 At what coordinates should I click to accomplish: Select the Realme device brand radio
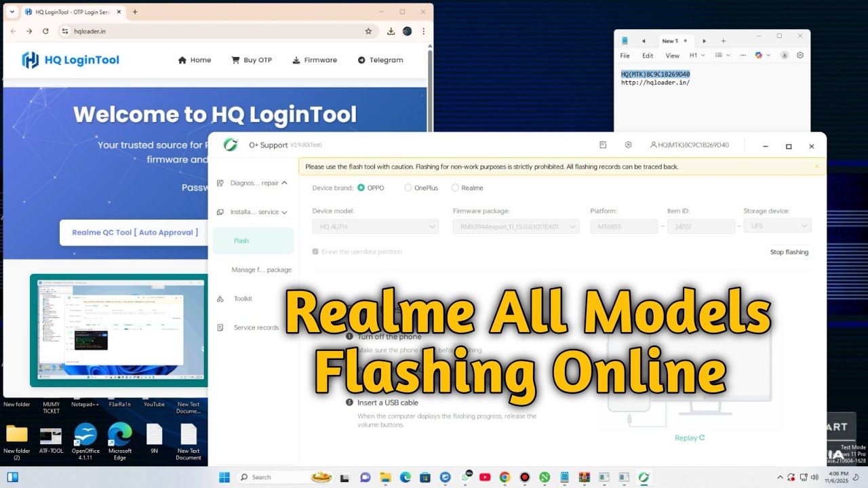(455, 188)
